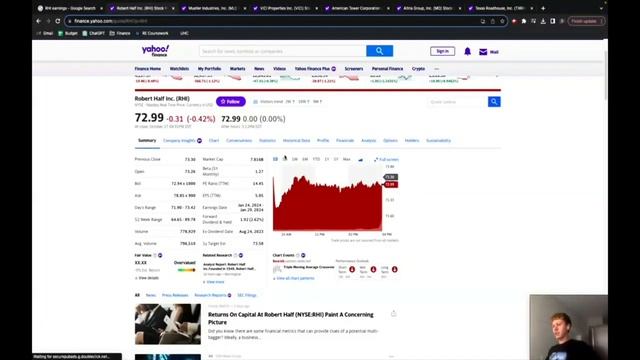The height and width of the screenshot is (360, 640).
Task: Click the Related Research premium badge icon
Action: (241, 255)
